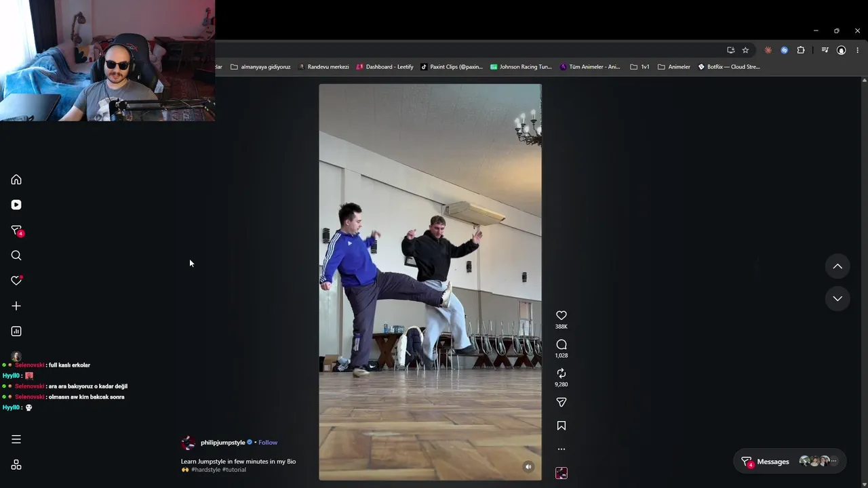The width and height of the screenshot is (868, 488).
Task: Bookmark this page with star icon
Action: [745, 50]
